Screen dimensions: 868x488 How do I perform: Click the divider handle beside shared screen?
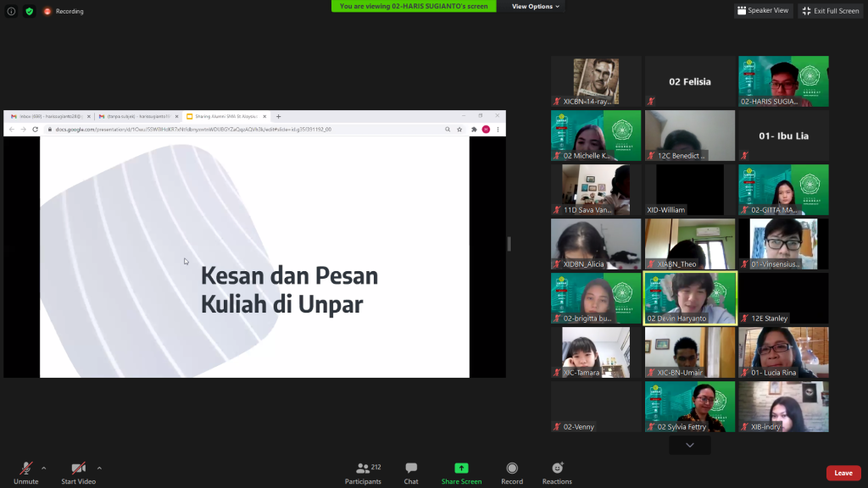coord(509,244)
